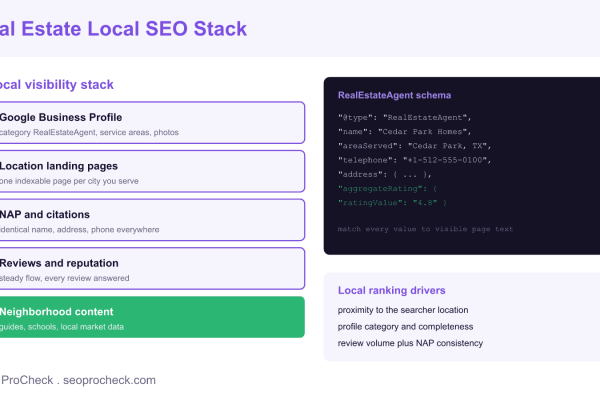Select the green Neighborhood content card
Screen dimensions: 600x400
[152, 317]
